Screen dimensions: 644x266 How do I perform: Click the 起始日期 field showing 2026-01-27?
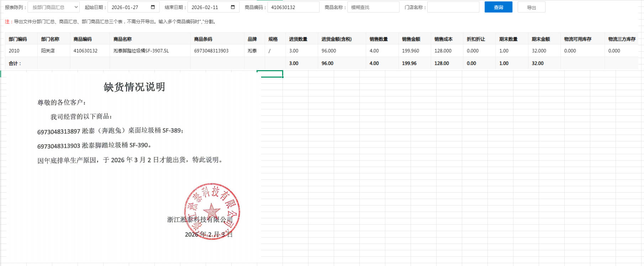point(128,7)
